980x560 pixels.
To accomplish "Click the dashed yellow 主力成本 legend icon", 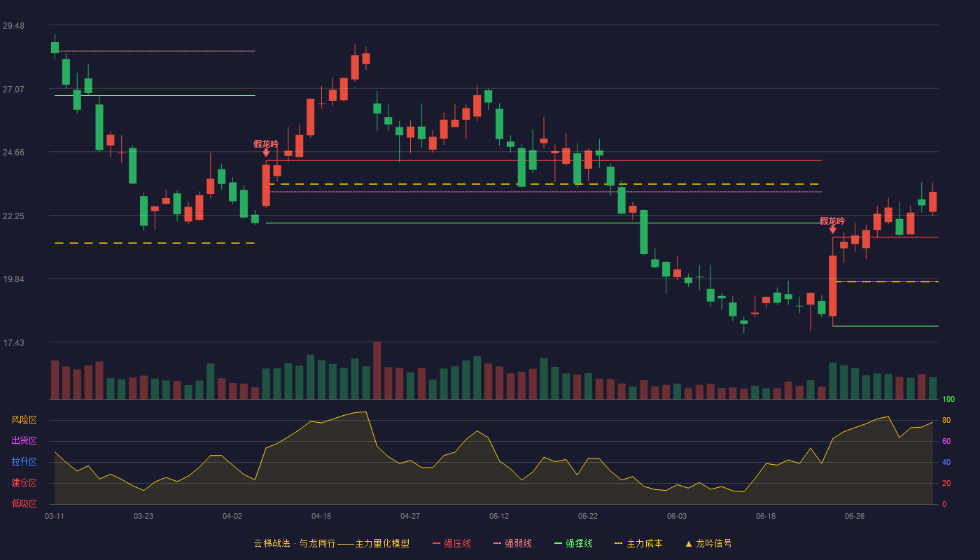I will tap(618, 543).
